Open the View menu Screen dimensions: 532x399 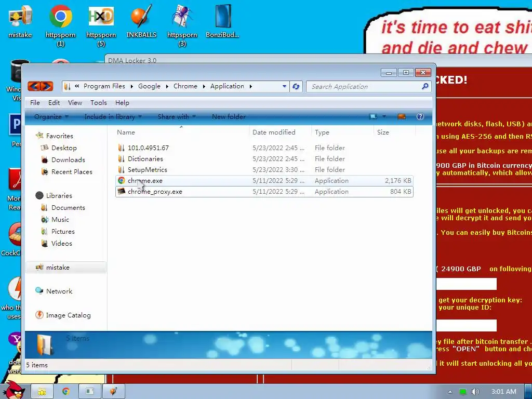[75, 103]
